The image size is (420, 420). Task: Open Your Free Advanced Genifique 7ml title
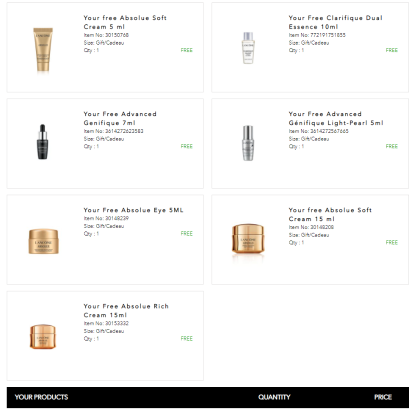click(120, 118)
